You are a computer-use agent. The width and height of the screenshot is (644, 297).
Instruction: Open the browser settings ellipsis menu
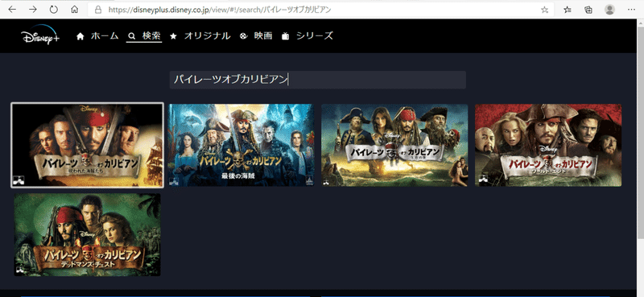click(x=632, y=10)
